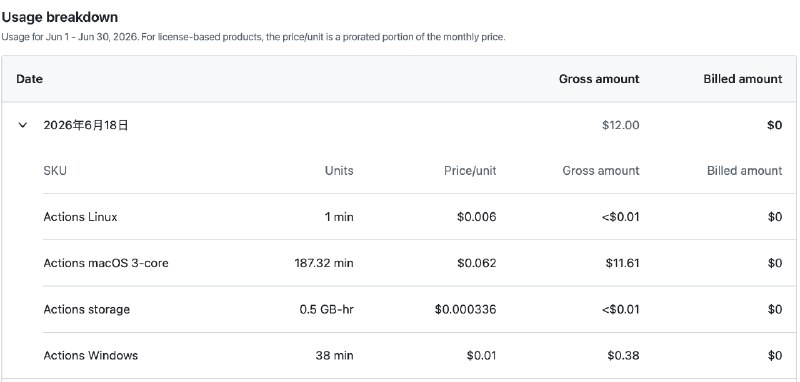
Task: Click top Gross amount column header
Action: click(599, 79)
